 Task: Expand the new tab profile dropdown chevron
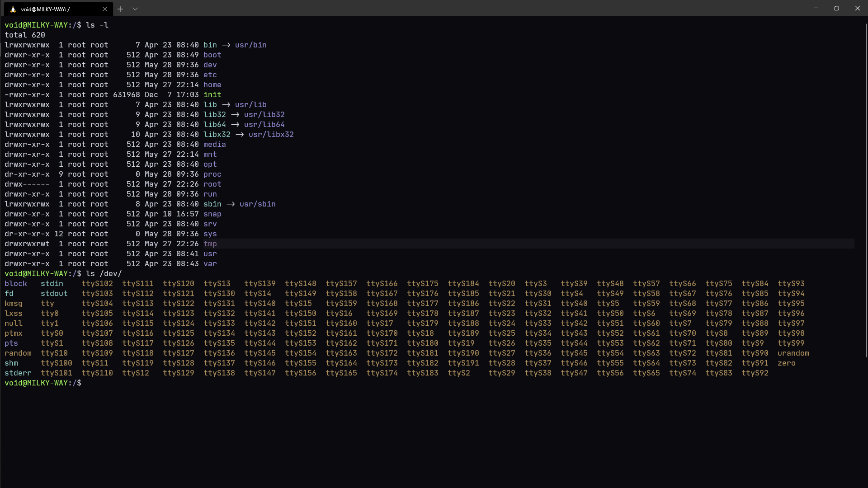pos(135,9)
